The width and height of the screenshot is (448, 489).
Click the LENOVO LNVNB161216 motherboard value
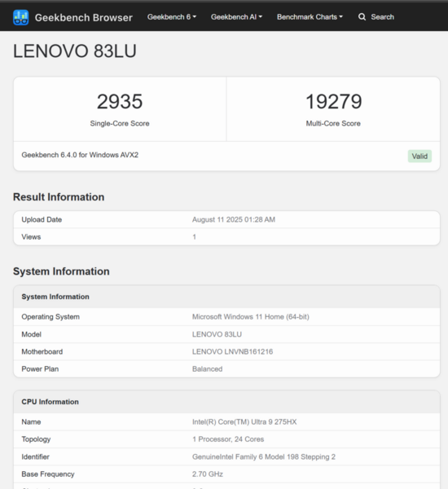tap(233, 352)
